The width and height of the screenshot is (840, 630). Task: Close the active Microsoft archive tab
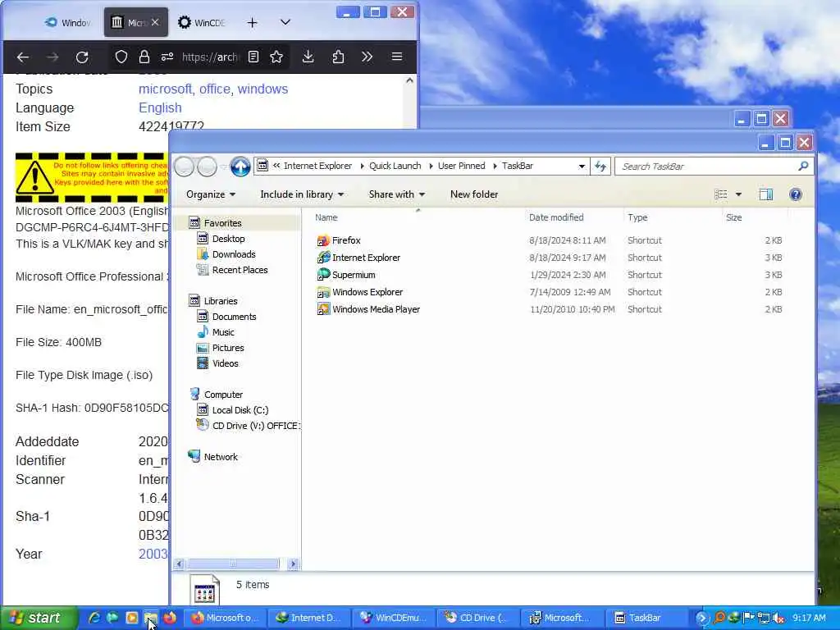(155, 22)
